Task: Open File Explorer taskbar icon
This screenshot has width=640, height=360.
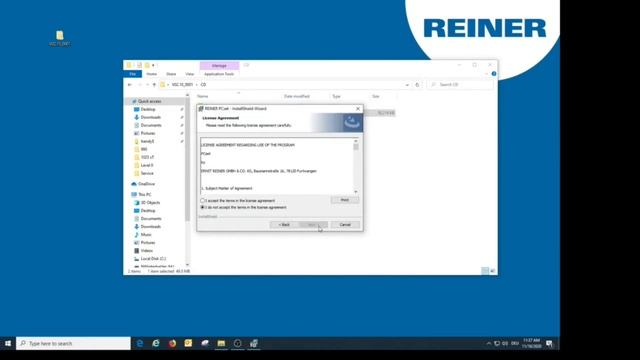Action: point(221,343)
